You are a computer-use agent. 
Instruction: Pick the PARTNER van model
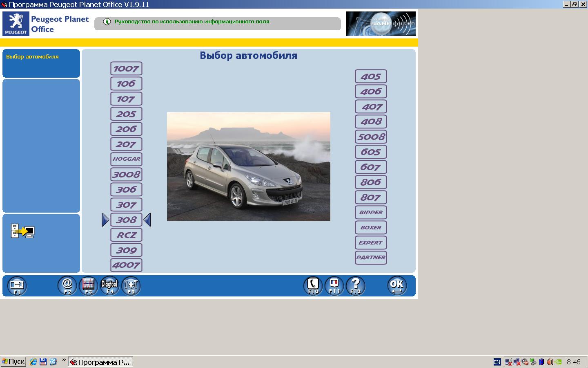pos(371,258)
